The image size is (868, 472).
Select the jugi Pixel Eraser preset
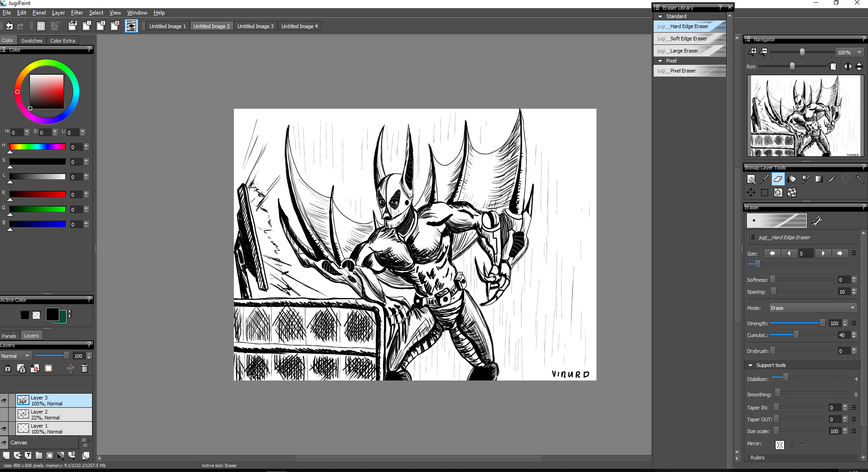[690, 71]
